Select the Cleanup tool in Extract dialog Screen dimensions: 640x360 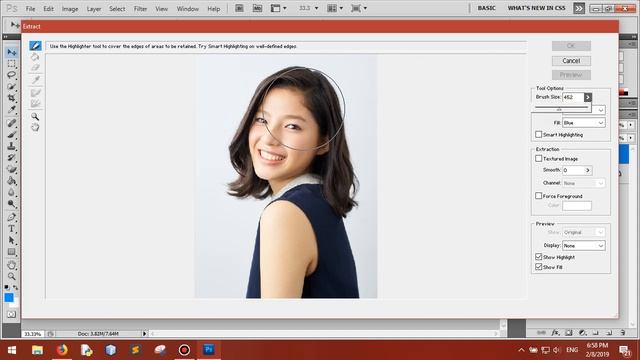click(x=35, y=93)
